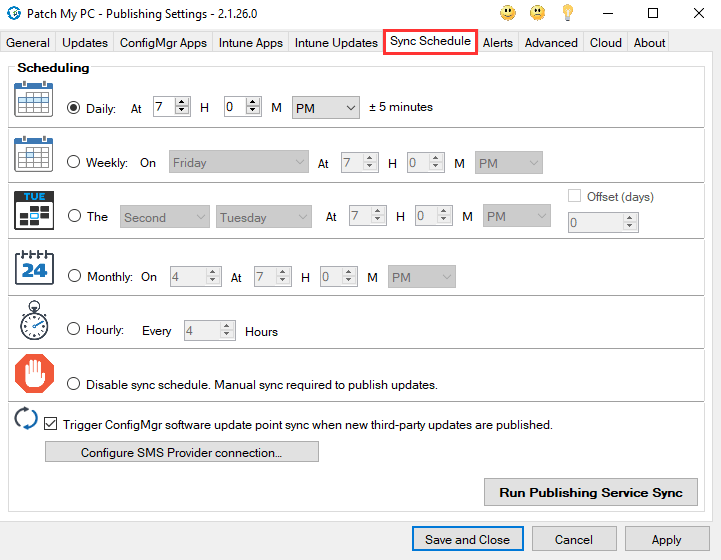Click the Weekly hour field
Screen dimensions: 721x560
pos(352,163)
